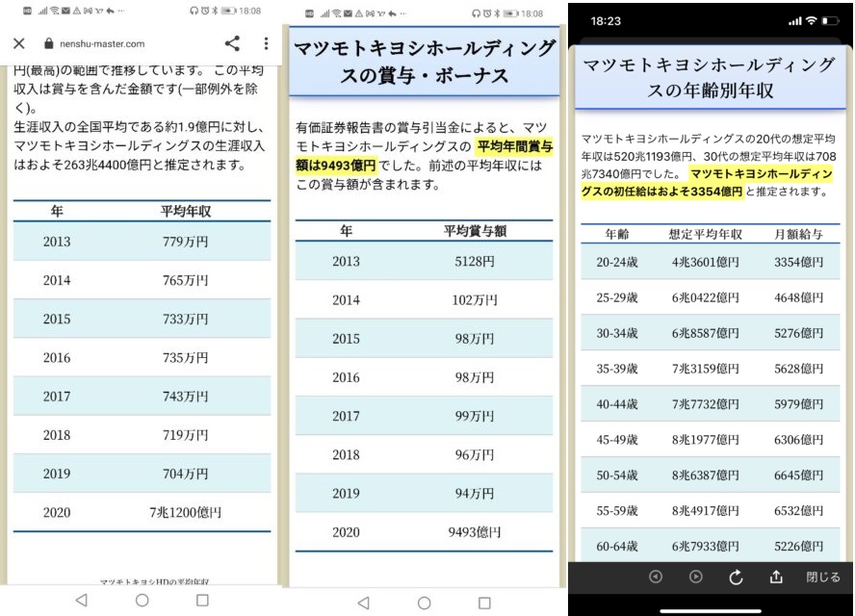This screenshot has height=616, width=855.
Task: Tap the 743万円 cell for 2017
Action: (x=186, y=397)
